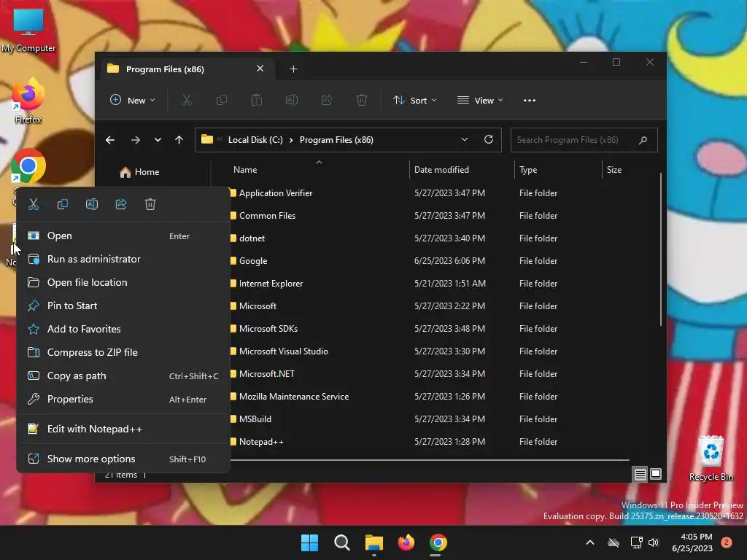Viewport: 747px width, 560px height.
Task: Choose Pin to Start
Action: click(123, 306)
